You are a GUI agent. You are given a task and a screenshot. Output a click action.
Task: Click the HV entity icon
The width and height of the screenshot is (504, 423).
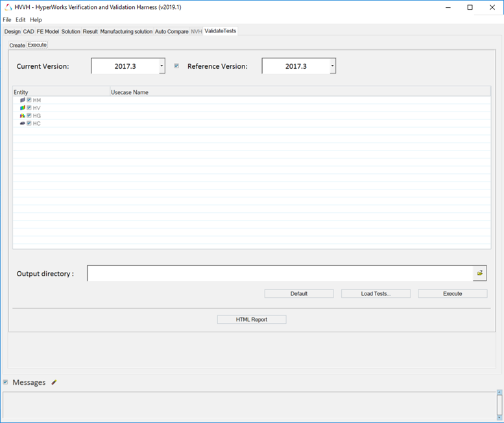[23, 108]
